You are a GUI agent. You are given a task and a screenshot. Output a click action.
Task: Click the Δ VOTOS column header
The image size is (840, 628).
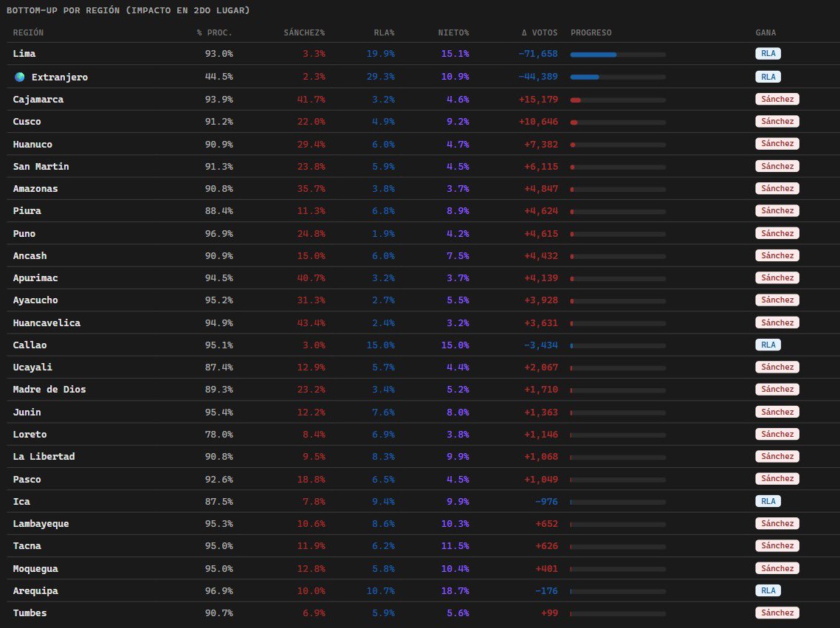[540, 32]
